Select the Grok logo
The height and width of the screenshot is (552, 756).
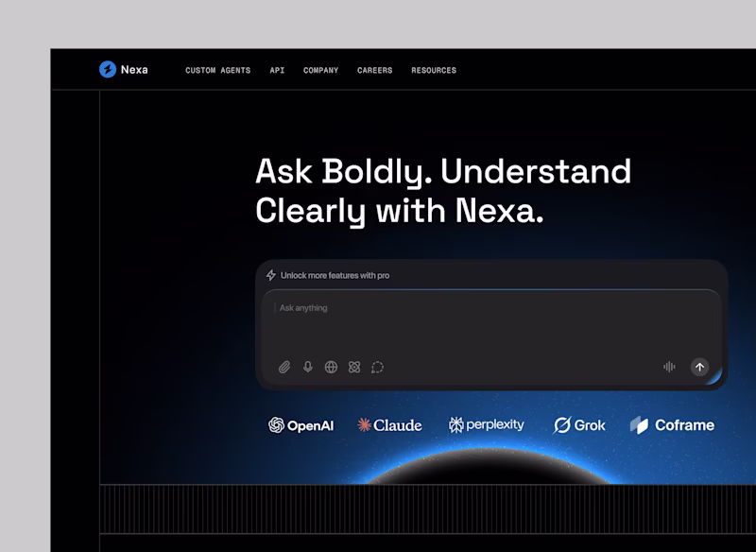579,425
